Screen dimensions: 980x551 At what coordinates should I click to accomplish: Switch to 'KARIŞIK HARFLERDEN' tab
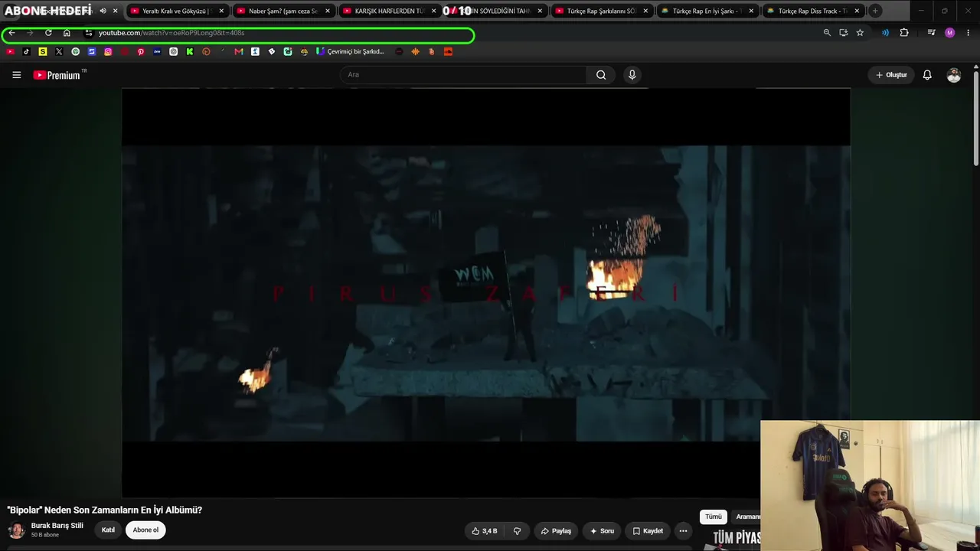coord(389,11)
